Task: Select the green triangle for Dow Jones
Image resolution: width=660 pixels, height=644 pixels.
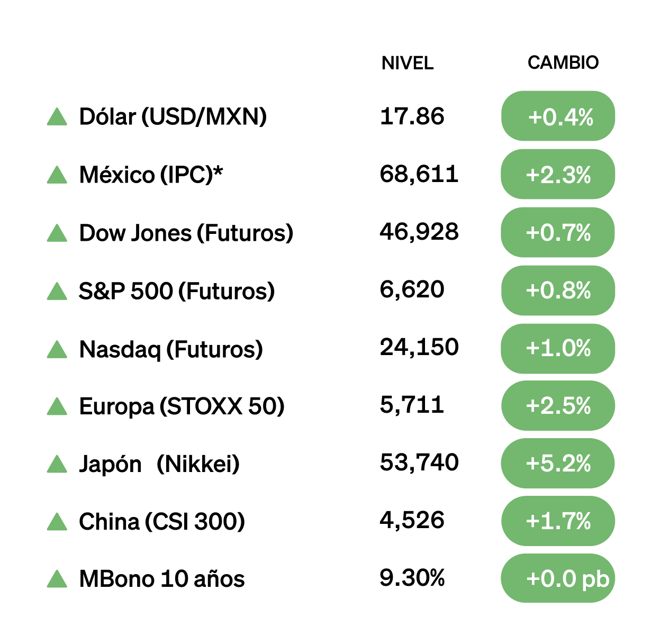Action: coord(57,233)
